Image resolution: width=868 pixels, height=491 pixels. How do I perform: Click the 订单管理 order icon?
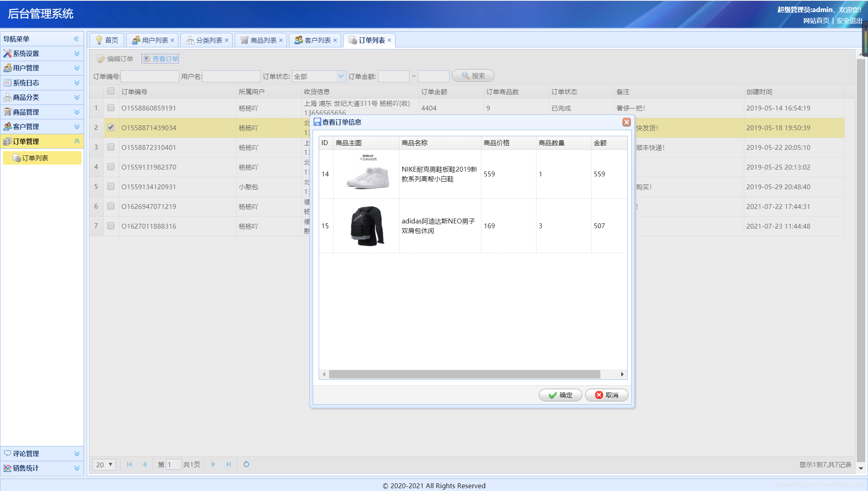[x=7, y=141]
